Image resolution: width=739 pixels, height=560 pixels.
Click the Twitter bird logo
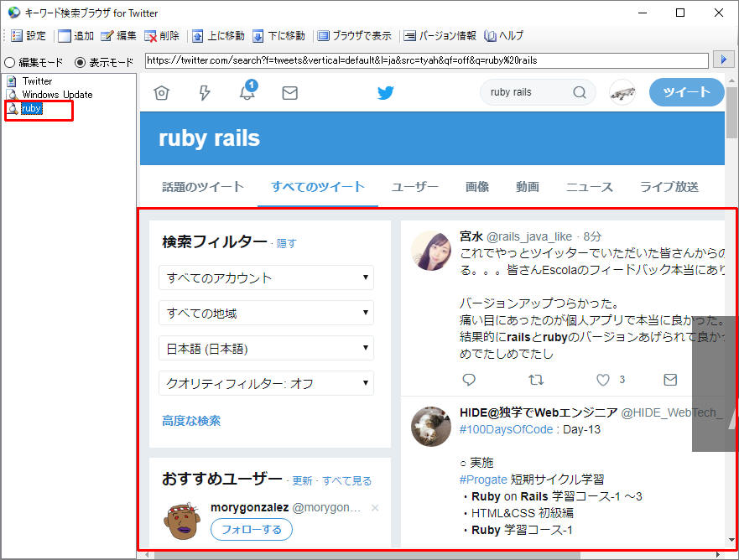tap(386, 92)
